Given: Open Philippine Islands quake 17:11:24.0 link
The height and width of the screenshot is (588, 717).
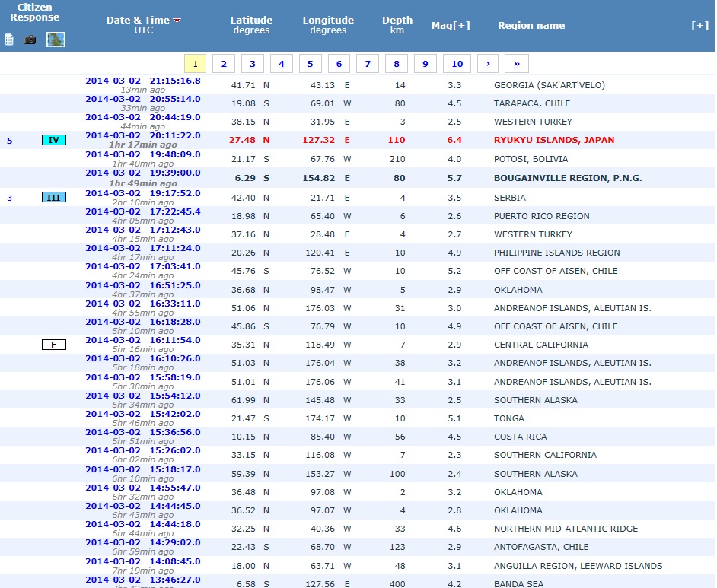Looking at the screenshot, I should tap(143, 248).
